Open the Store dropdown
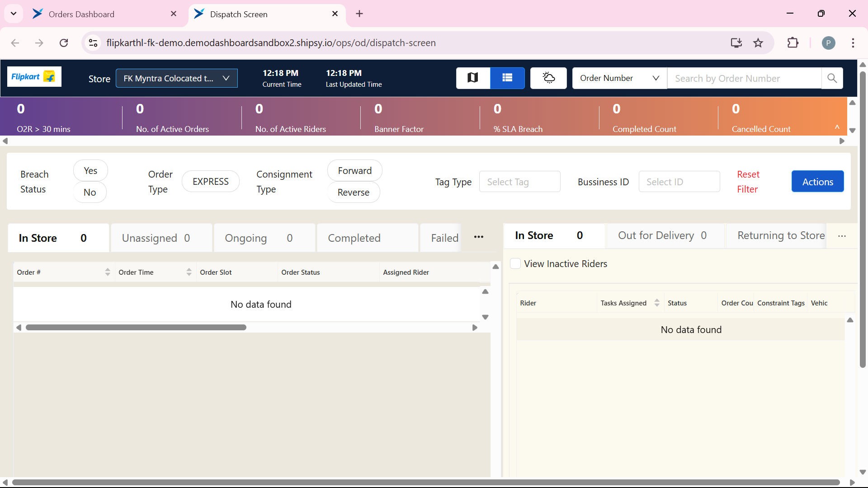The image size is (868, 488). [x=177, y=78]
